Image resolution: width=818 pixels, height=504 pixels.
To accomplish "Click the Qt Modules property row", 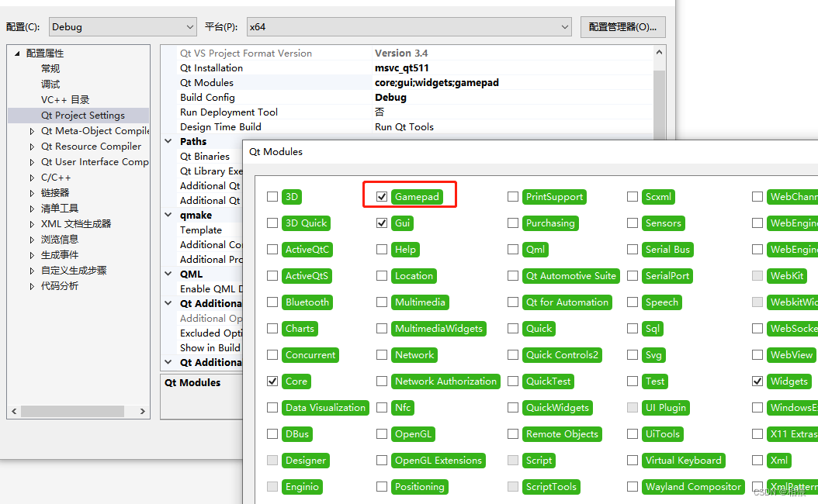I will click(407, 82).
